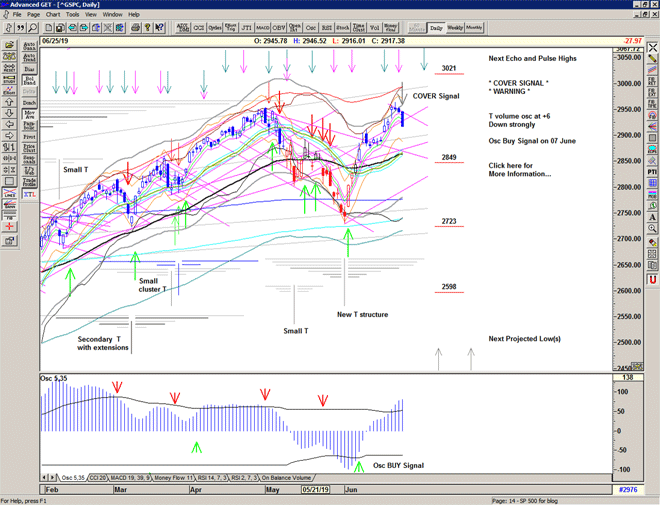Click the down arrow scale icon

[10, 114]
